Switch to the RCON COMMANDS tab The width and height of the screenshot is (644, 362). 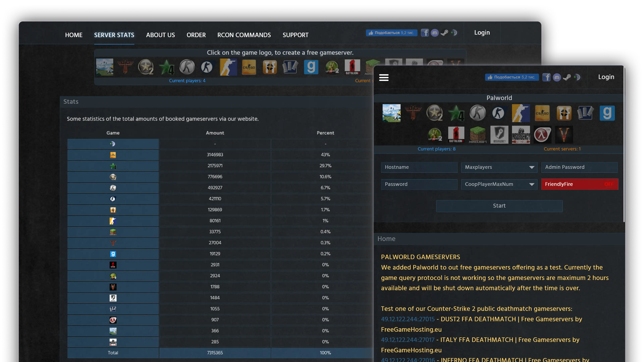[244, 35]
